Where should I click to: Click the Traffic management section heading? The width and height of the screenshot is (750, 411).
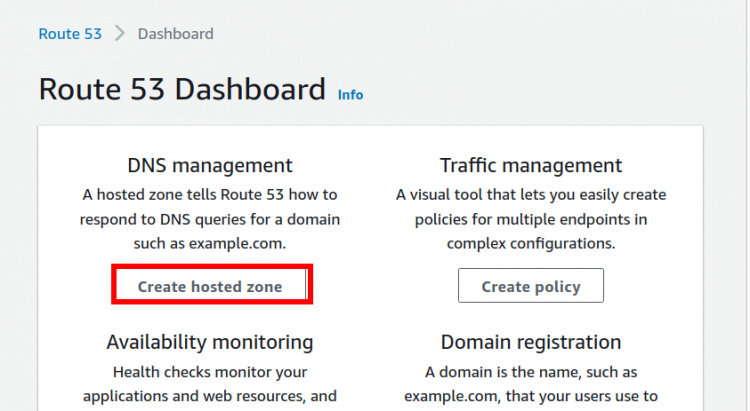(531, 165)
